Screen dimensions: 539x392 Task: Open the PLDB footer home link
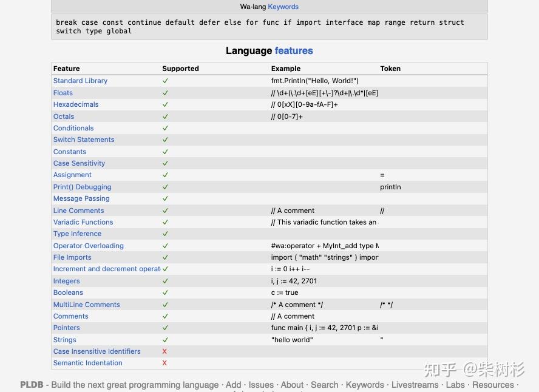[x=32, y=385]
